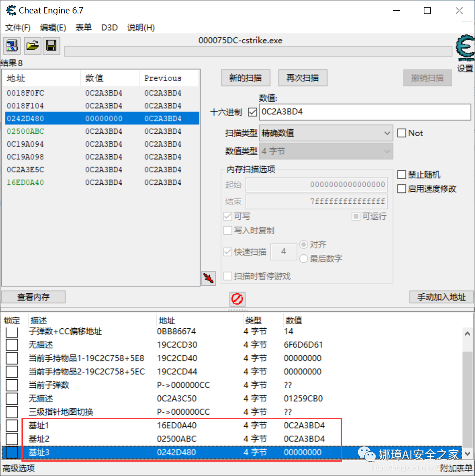Toggle the 可写 checkbox
The height and width of the screenshot is (476, 475).
[227, 216]
